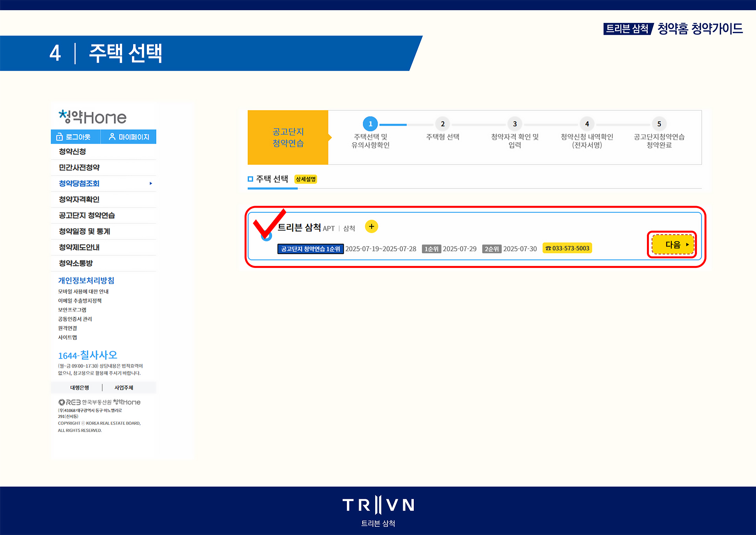Click the 사이트맵 link
Image resolution: width=756 pixels, height=535 pixels.
[x=67, y=337]
